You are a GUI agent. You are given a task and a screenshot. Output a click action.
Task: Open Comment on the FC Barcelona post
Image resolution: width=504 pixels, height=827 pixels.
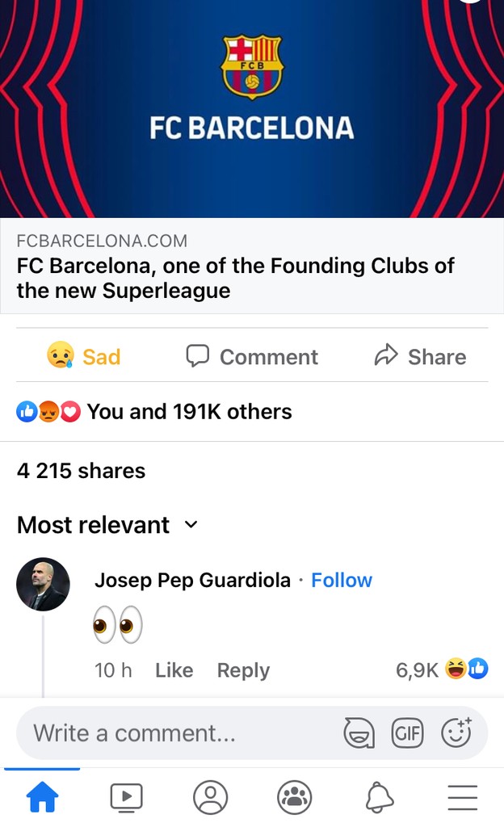coord(251,355)
